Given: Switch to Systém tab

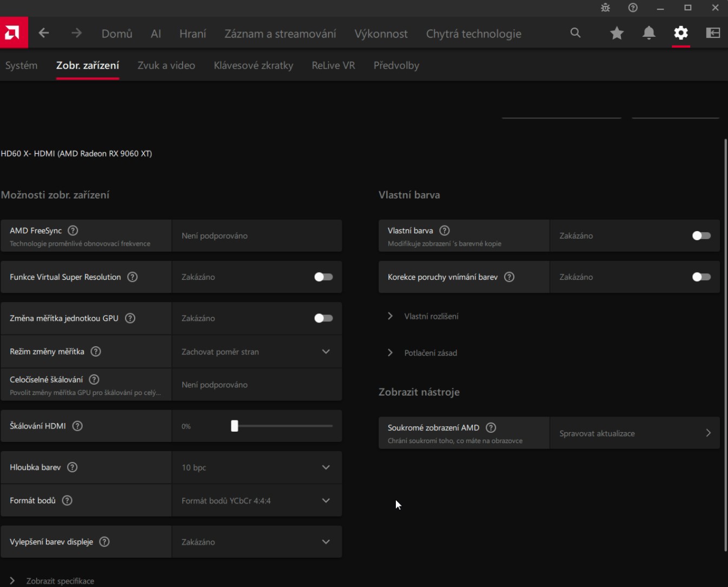Looking at the screenshot, I should tap(22, 65).
